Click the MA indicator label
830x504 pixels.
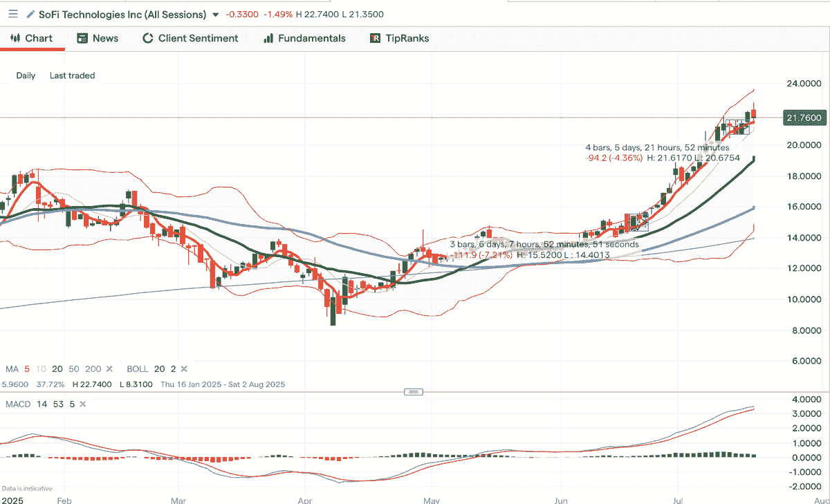tap(12, 368)
